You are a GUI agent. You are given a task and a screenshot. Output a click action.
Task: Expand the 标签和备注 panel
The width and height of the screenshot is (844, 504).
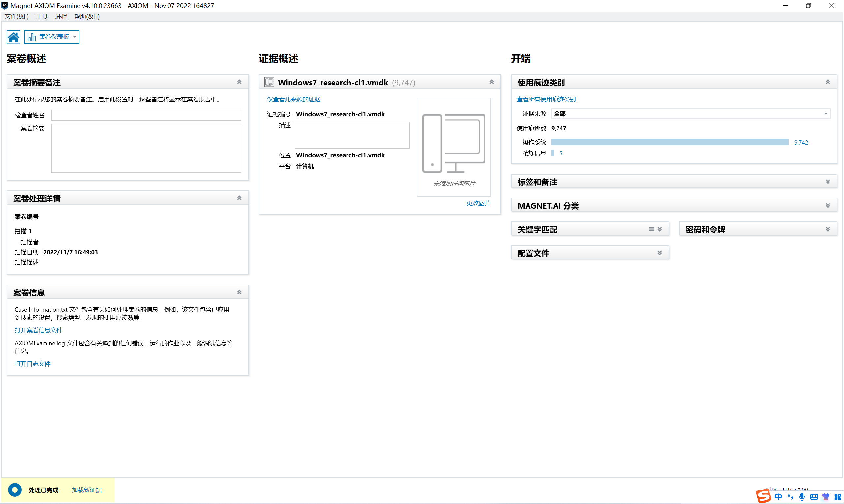pyautogui.click(x=828, y=182)
